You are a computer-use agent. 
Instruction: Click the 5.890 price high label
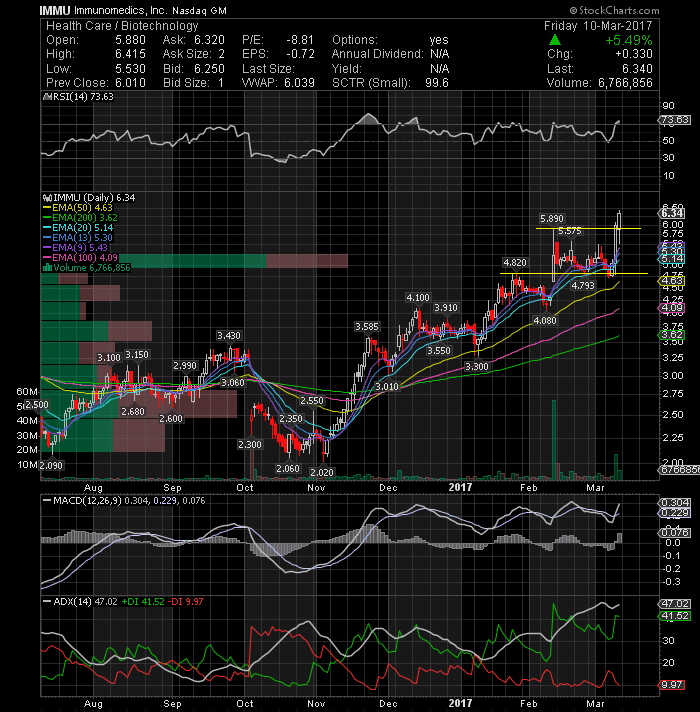point(552,218)
